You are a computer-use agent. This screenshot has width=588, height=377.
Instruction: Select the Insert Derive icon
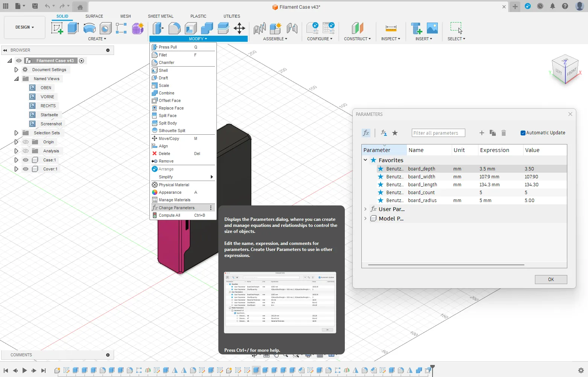[416, 28]
